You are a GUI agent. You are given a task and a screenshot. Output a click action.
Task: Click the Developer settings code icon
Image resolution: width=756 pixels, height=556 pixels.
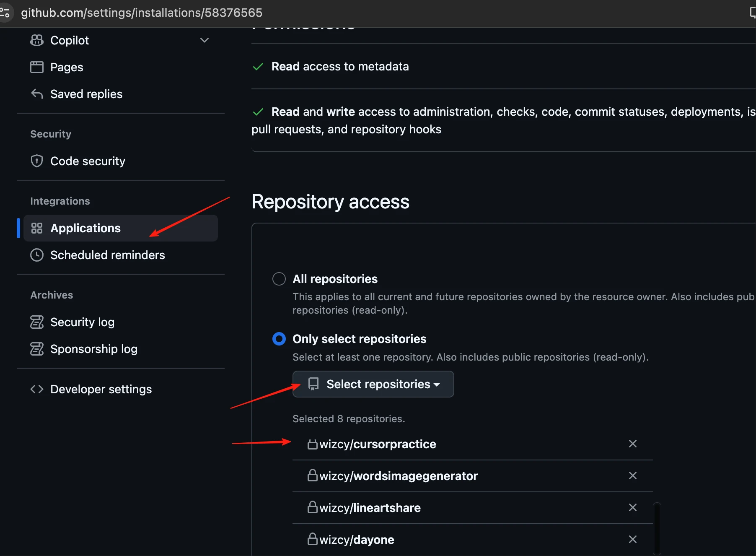[x=37, y=389]
